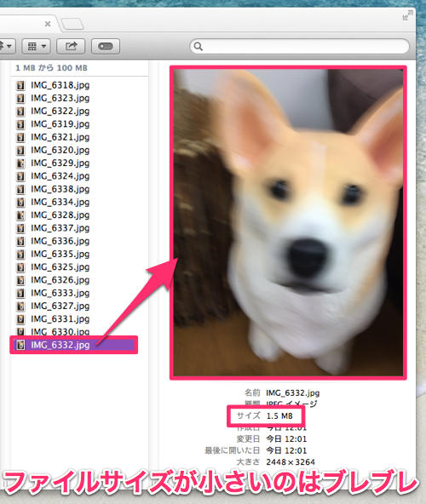Select file IMG_6328.jpg

[60, 215]
